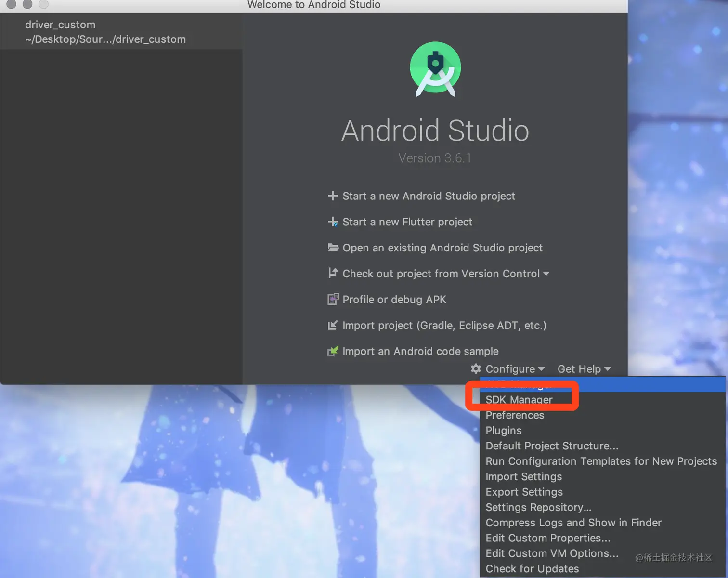Click the Import project arrow icon

pos(333,325)
